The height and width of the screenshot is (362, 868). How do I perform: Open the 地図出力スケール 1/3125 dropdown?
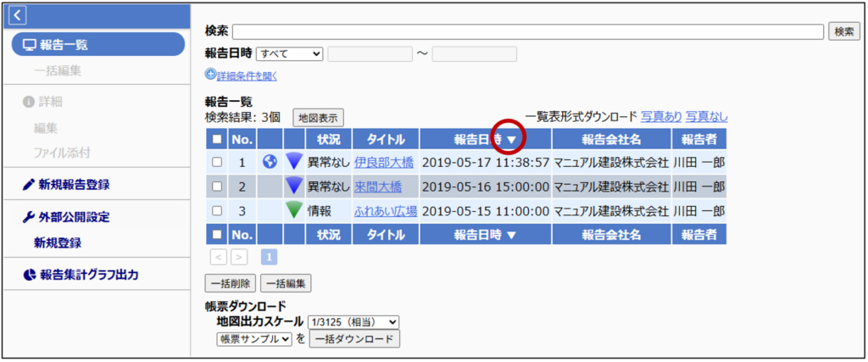pos(353,322)
